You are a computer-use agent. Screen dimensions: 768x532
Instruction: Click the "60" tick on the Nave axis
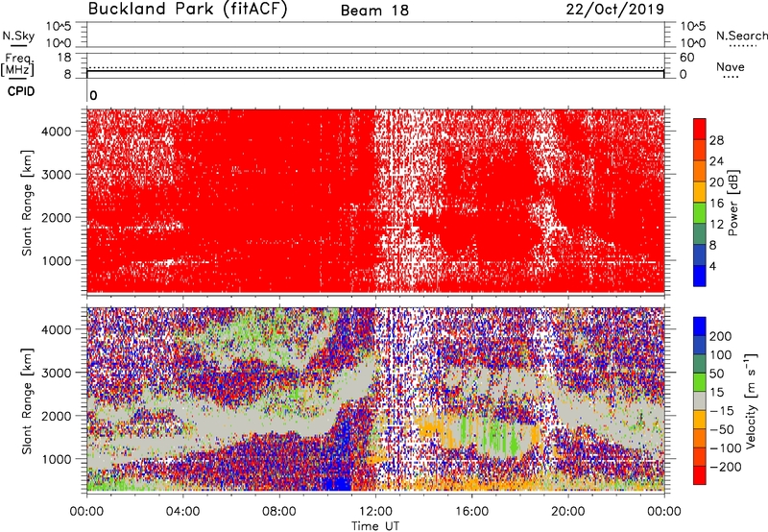click(x=687, y=58)
